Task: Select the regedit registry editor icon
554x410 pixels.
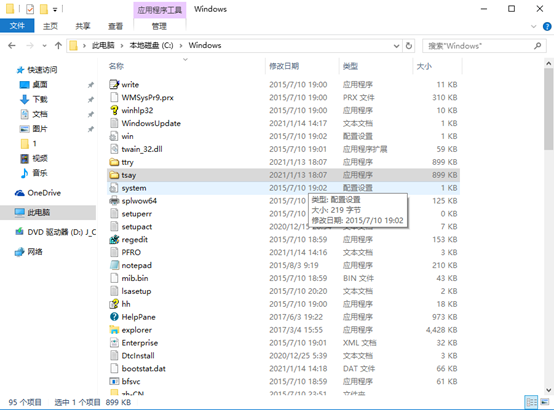Action: click(114, 240)
